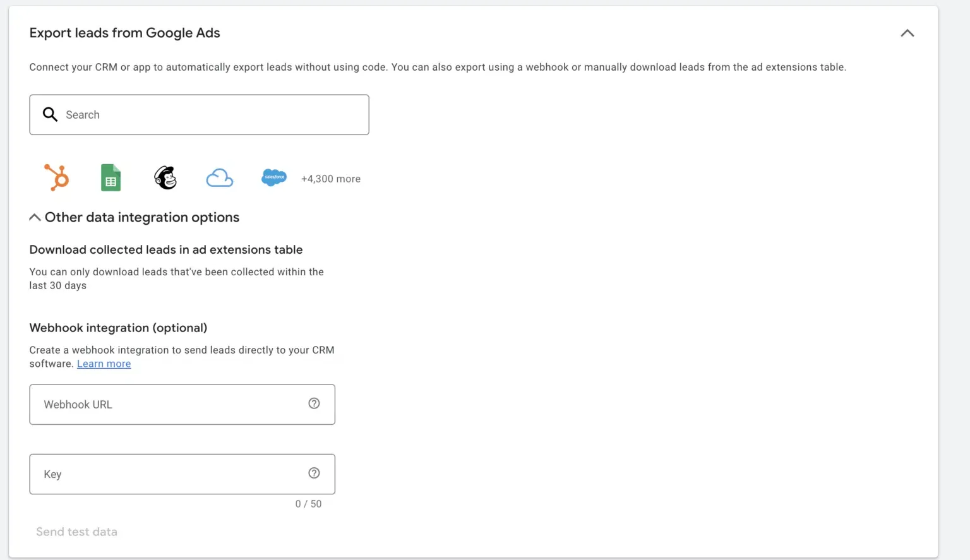Pick the blue cloud outline integration icon
Image resolution: width=970 pixels, height=560 pixels.
[x=220, y=178]
